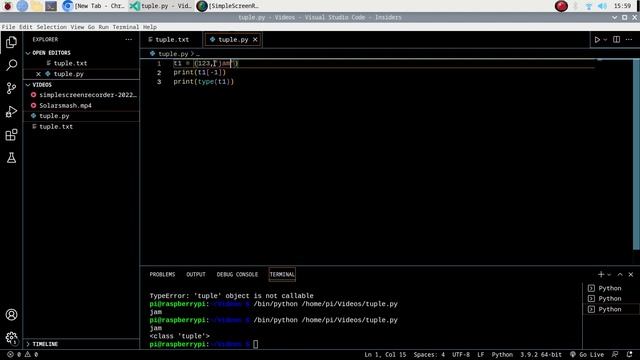
Task: Close the bottom panel
Action: click(x=631, y=275)
